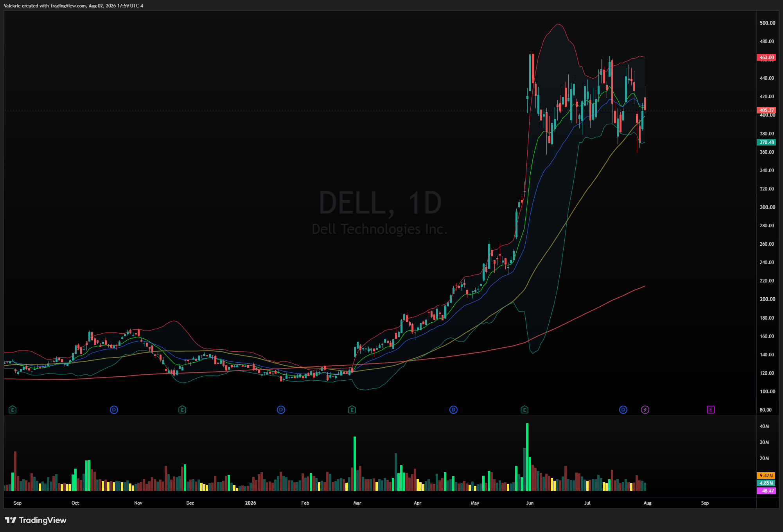Viewport: 783px width, 532px height.
Task: Select the Mar label on the time axis
Action: click(x=357, y=503)
